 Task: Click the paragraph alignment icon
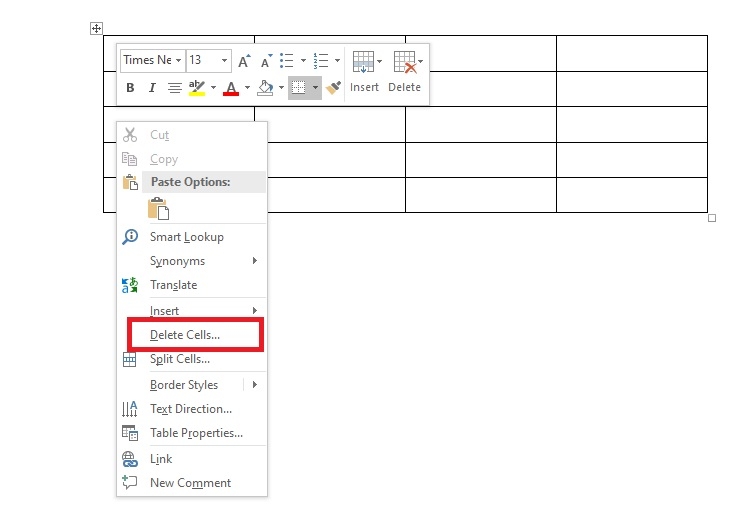[x=174, y=88]
